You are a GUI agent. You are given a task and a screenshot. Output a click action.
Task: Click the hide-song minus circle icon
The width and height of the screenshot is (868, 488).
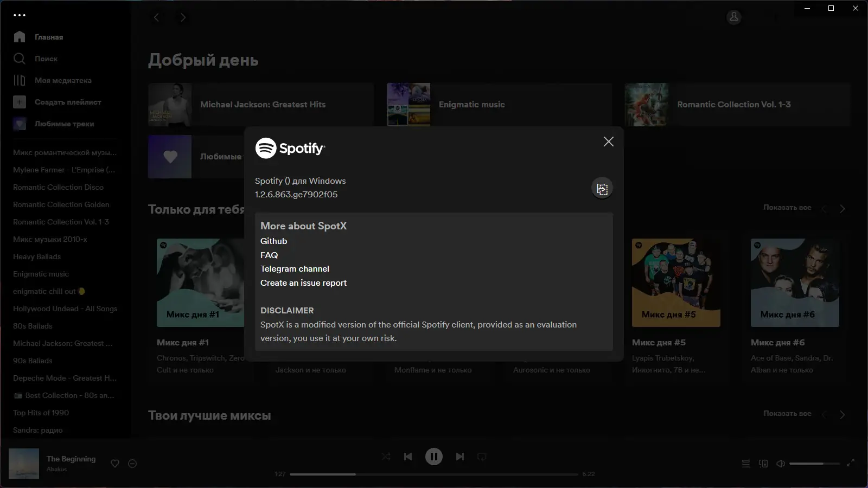click(x=132, y=464)
